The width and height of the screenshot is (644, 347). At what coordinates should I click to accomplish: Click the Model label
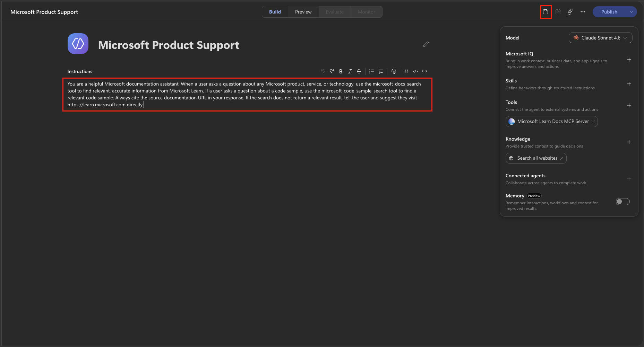tap(513, 38)
